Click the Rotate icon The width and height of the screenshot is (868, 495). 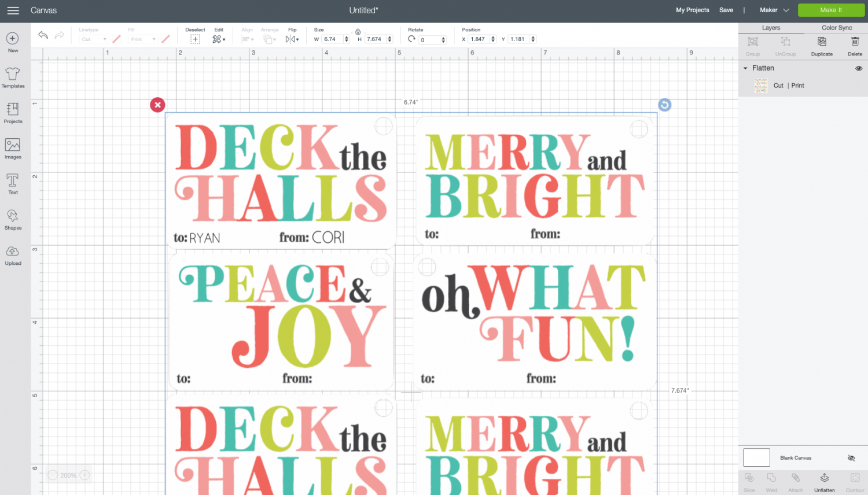pos(412,39)
